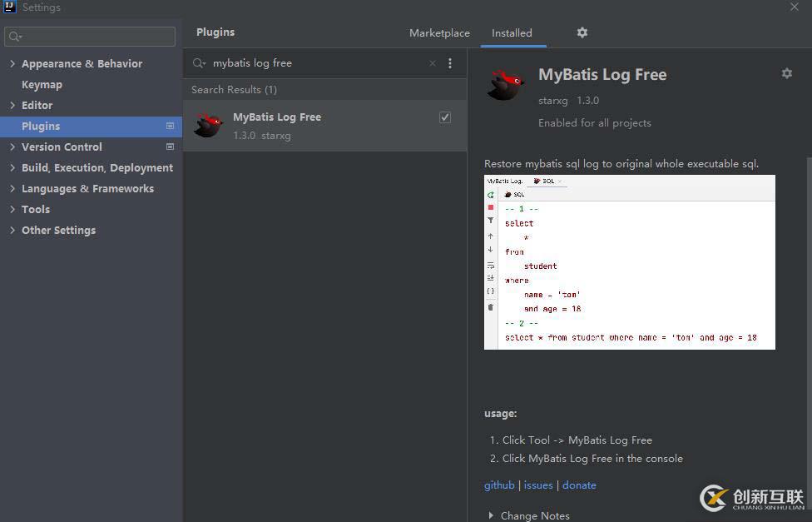
Task: Click 'Search Results (1)' header
Action: 234,90
